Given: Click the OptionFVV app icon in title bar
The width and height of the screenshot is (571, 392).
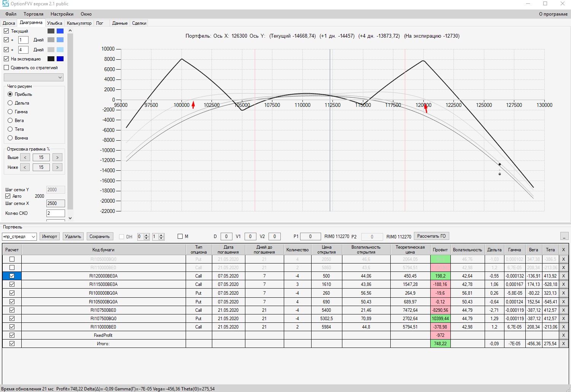Looking at the screenshot, I should click(5, 4).
